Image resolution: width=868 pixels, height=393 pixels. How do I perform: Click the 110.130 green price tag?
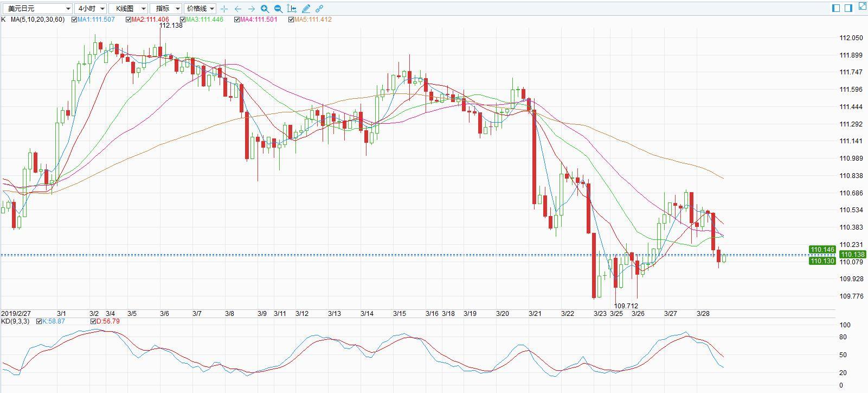coord(822,261)
